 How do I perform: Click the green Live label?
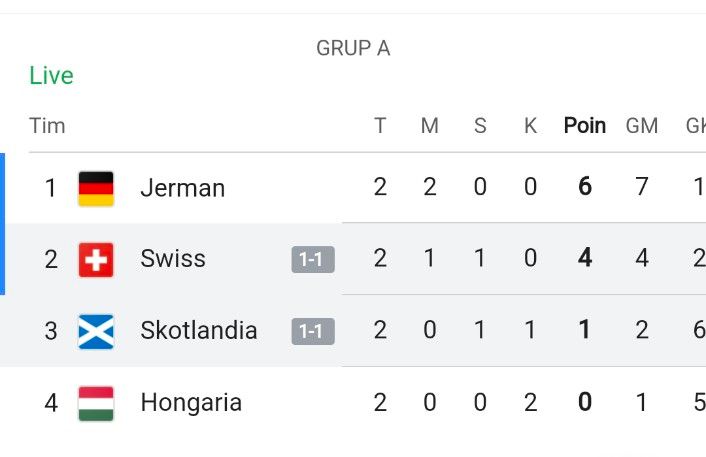[x=51, y=75]
